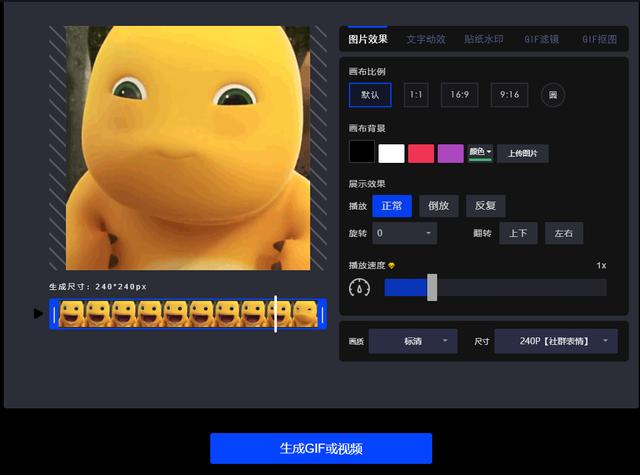Flip the image 上下 vertically
This screenshot has height=475, width=640.
click(x=518, y=233)
